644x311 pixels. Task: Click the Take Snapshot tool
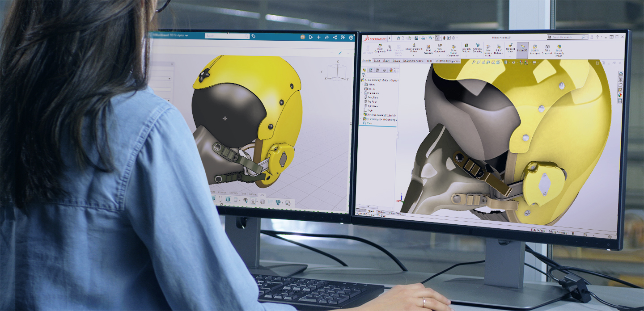click(547, 50)
